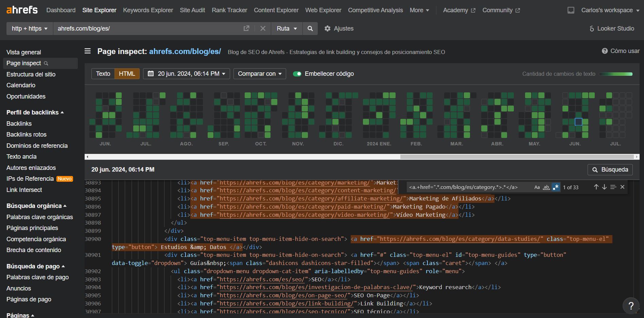Click find in selection icon
The height and width of the screenshot is (318, 644).
[613, 187]
